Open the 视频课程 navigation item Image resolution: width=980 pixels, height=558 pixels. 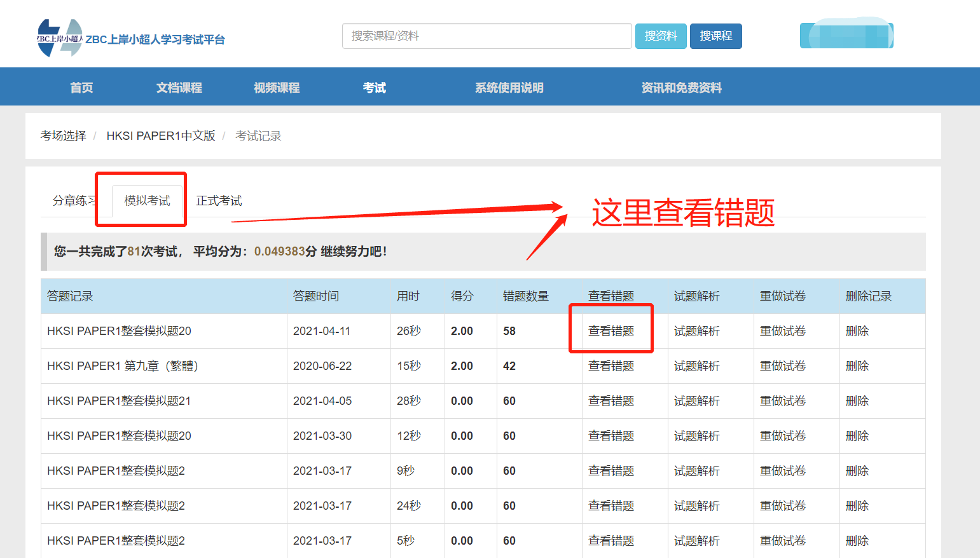[277, 88]
